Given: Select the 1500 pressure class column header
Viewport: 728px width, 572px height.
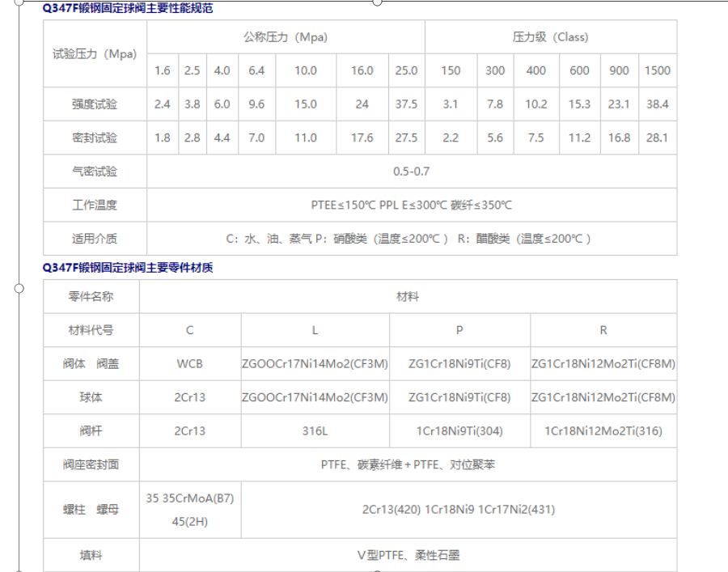Looking at the screenshot, I should (x=657, y=71).
